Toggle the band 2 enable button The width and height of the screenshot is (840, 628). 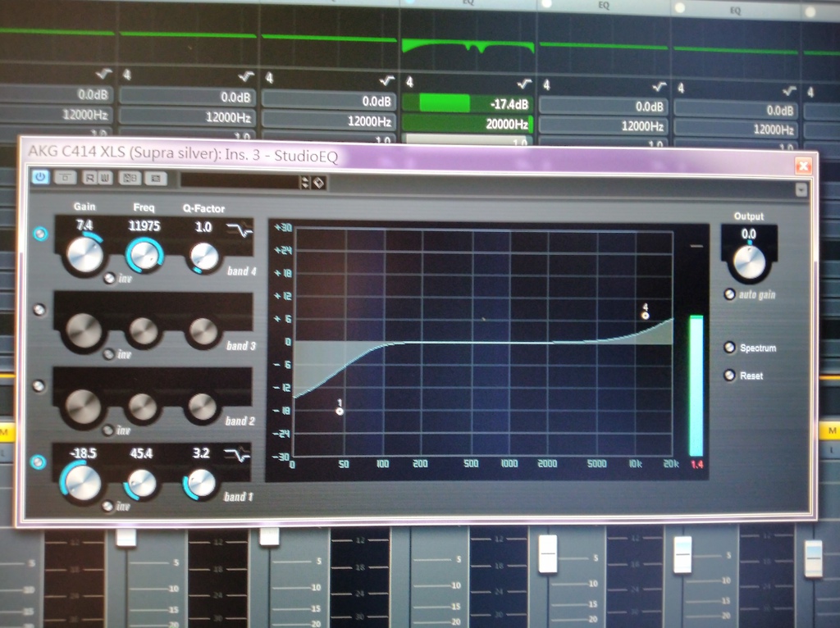tap(39, 385)
